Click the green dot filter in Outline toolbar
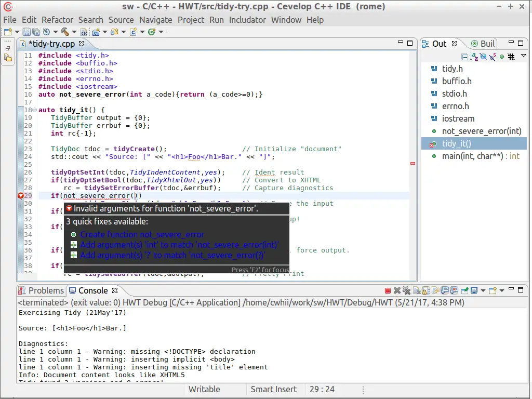This screenshot has width=532, height=399. tap(502, 57)
